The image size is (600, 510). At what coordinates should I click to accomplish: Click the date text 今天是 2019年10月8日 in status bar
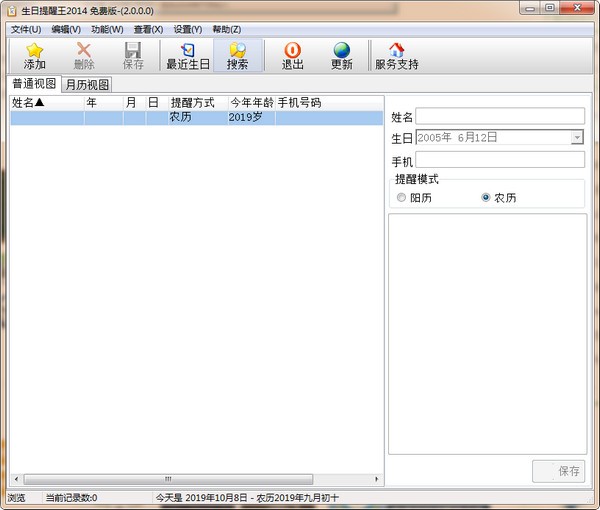[202, 498]
